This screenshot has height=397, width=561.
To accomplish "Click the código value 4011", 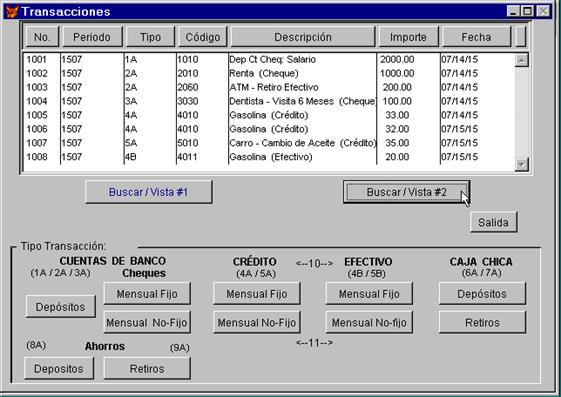I will [187, 157].
